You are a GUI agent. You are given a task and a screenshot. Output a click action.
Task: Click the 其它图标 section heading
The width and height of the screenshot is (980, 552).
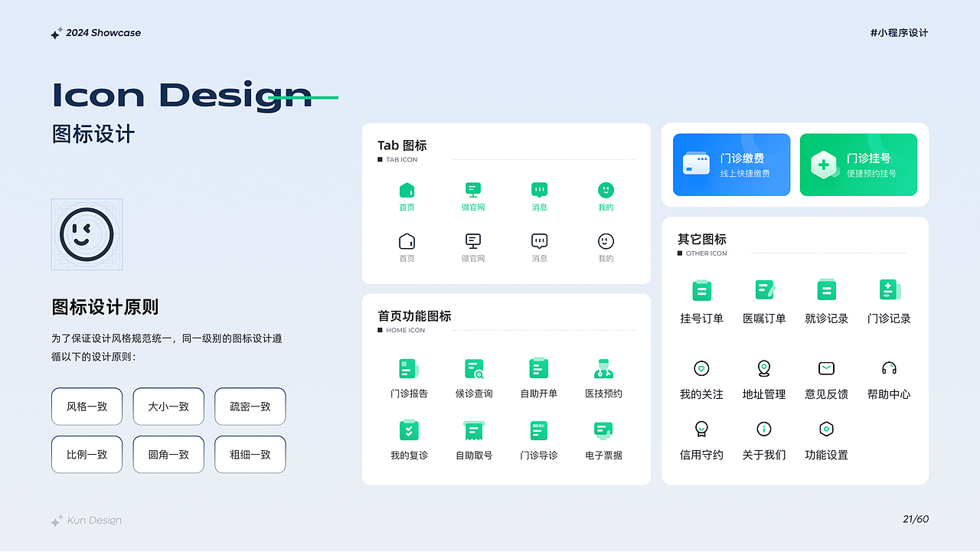click(702, 240)
